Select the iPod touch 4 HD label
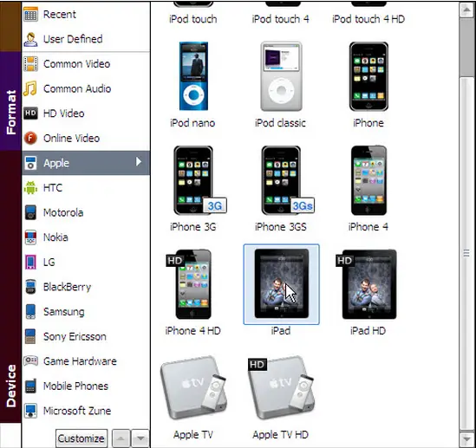Image resolution: width=476 pixels, height=448 pixels. coord(368,19)
